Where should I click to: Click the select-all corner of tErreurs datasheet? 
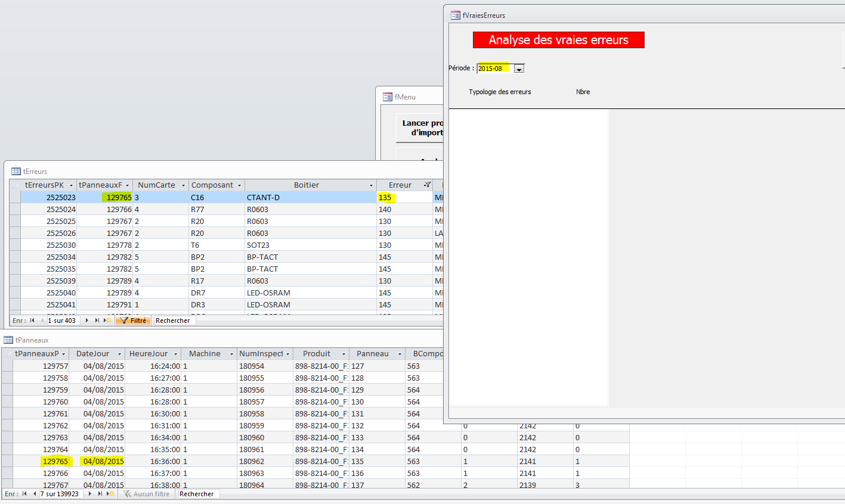15,185
